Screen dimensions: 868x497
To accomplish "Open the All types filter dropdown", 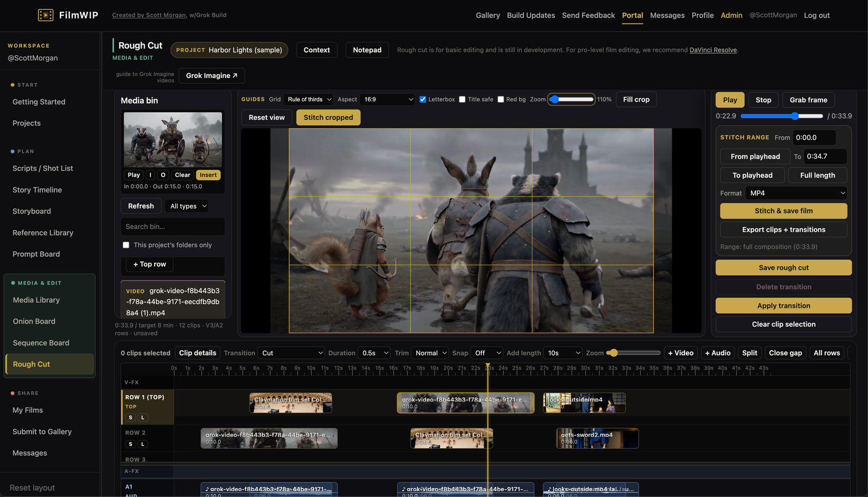I will (188, 206).
